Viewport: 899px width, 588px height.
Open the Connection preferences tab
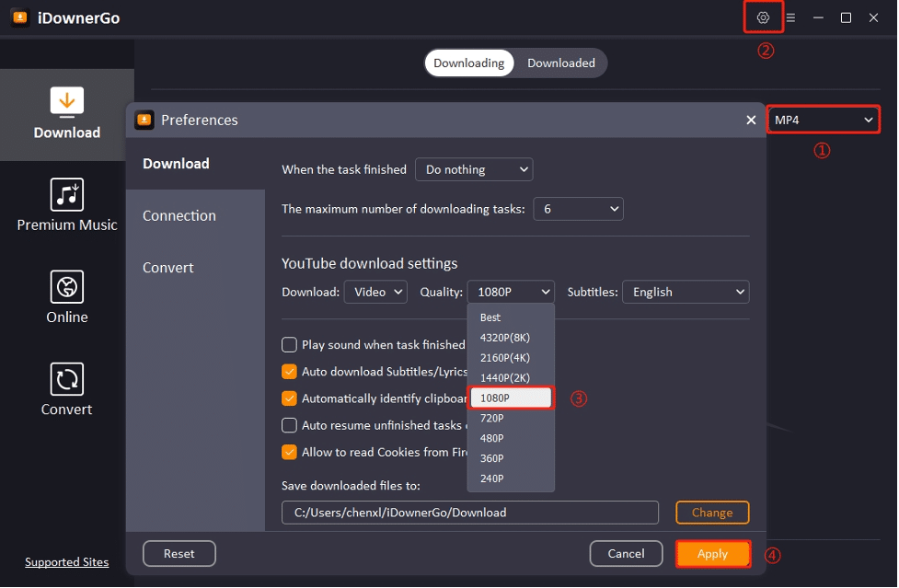(178, 215)
